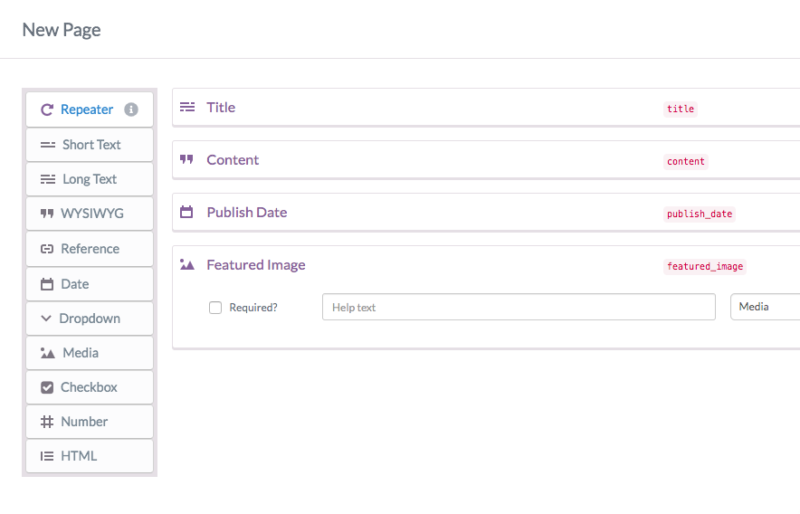
Task: Add a WYSIWYG field
Action: click(89, 214)
